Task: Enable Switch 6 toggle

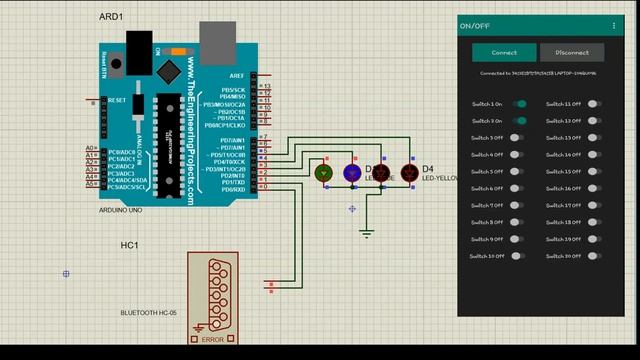Action: (x=517, y=189)
